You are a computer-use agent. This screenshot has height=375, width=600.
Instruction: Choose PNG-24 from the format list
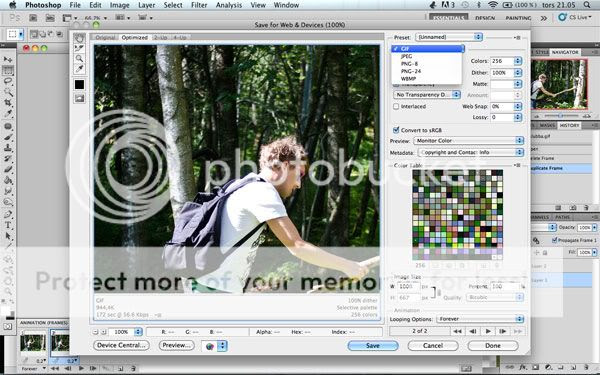[411, 71]
